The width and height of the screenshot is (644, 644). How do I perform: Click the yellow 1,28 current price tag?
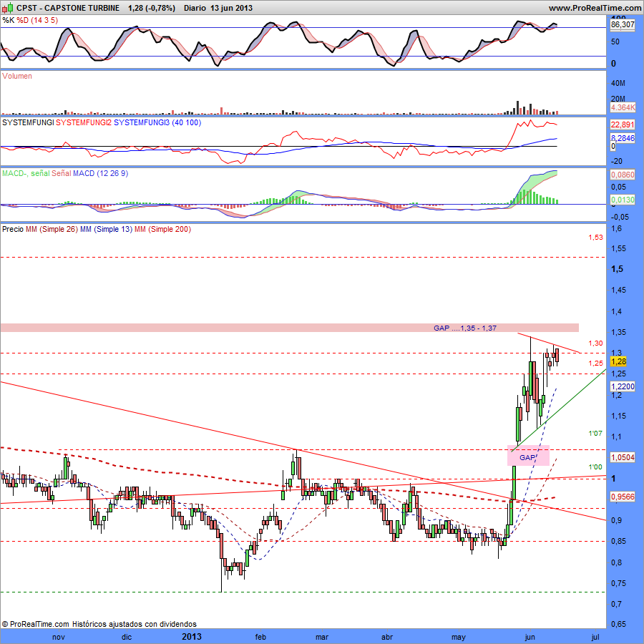pos(618,361)
